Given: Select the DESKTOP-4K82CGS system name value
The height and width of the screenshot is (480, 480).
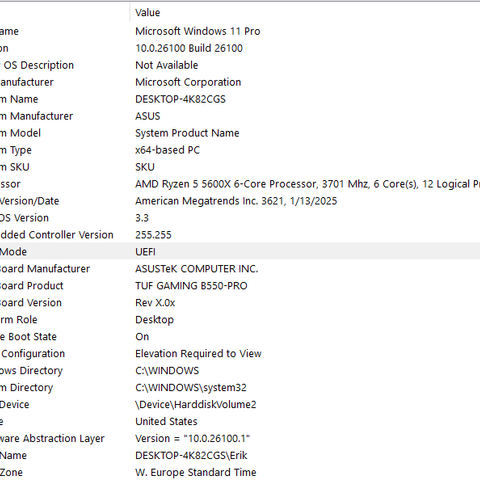Looking at the screenshot, I should pos(180,99).
